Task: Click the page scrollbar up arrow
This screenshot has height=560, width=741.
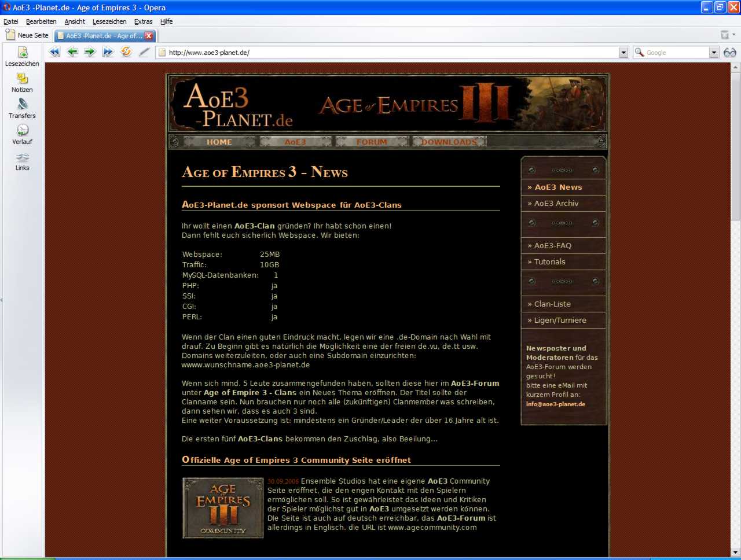Action: tap(736, 66)
